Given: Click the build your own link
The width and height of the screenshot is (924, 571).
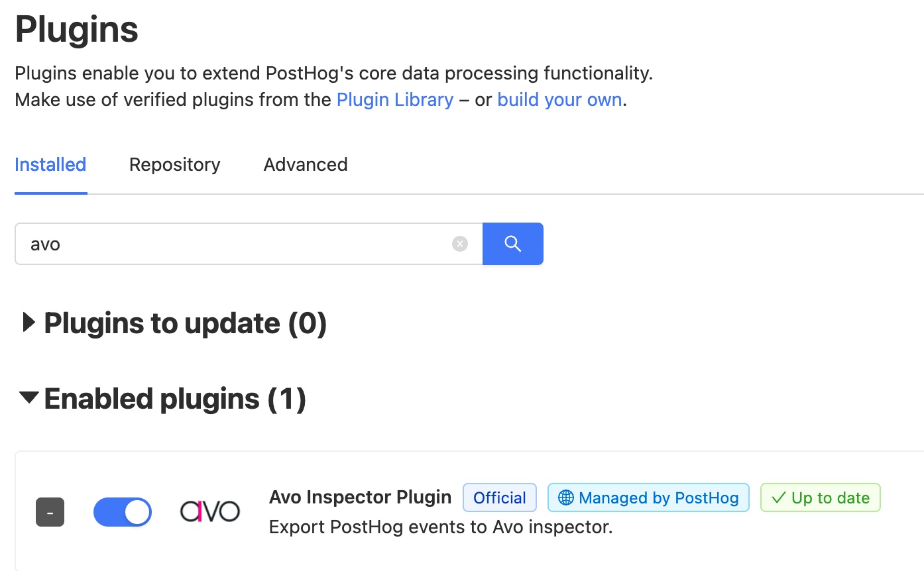Looking at the screenshot, I should pyautogui.click(x=559, y=99).
